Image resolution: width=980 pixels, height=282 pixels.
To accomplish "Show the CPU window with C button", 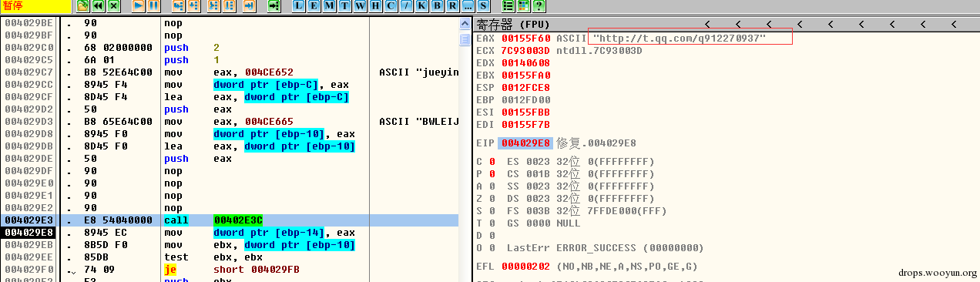I will pos(391,5).
